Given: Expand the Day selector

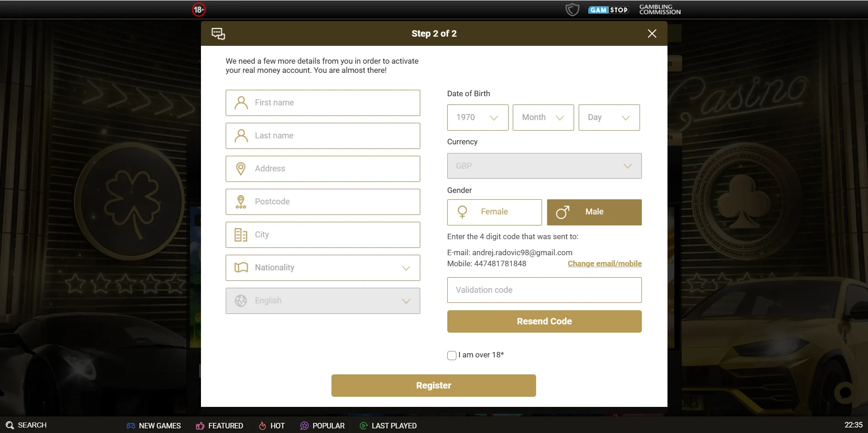Looking at the screenshot, I should coord(609,117).
